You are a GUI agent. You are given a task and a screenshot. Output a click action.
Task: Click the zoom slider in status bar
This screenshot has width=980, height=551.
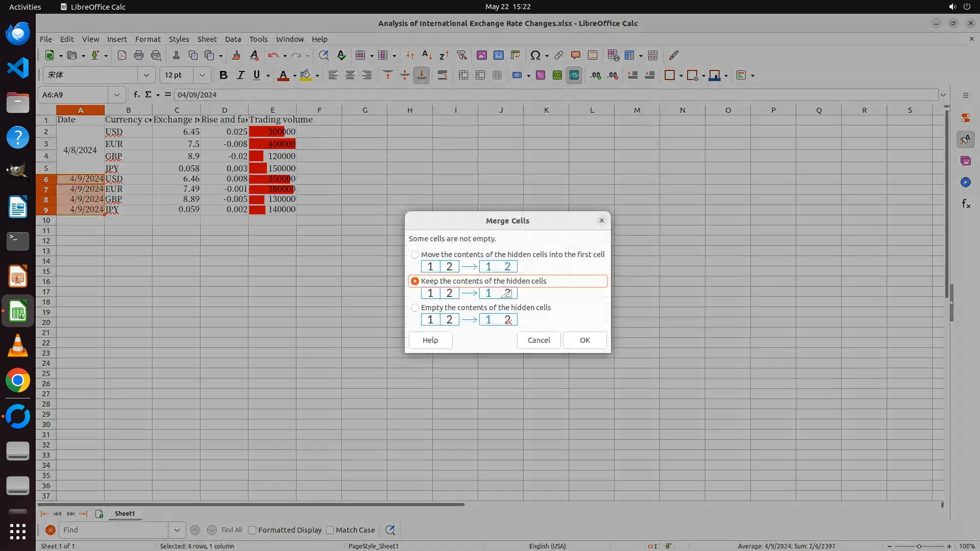919,546
